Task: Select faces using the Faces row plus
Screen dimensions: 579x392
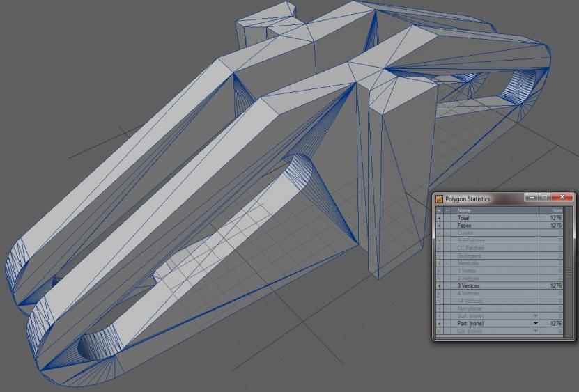Action: click(439, 226)
